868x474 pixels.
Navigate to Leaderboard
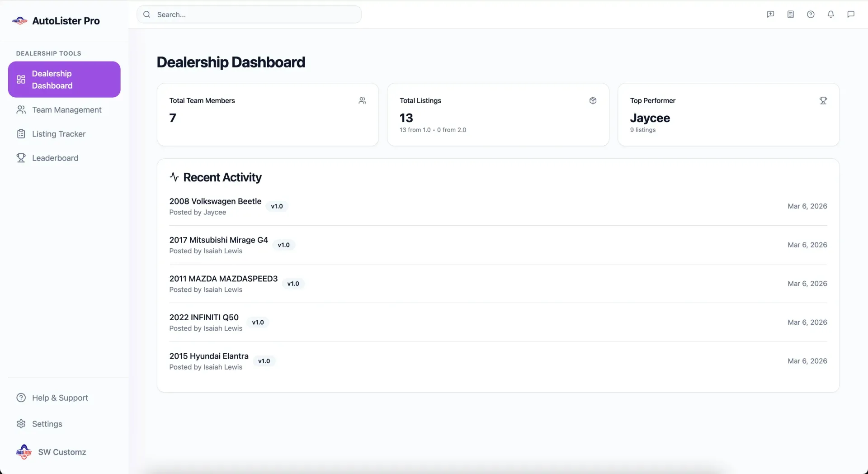(64, 158)
